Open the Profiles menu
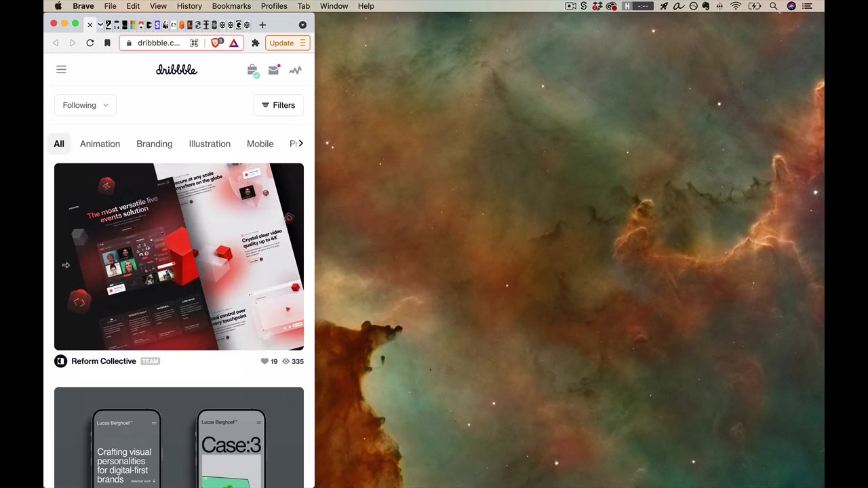Viewport: 868px width, 488px height. 274,6
